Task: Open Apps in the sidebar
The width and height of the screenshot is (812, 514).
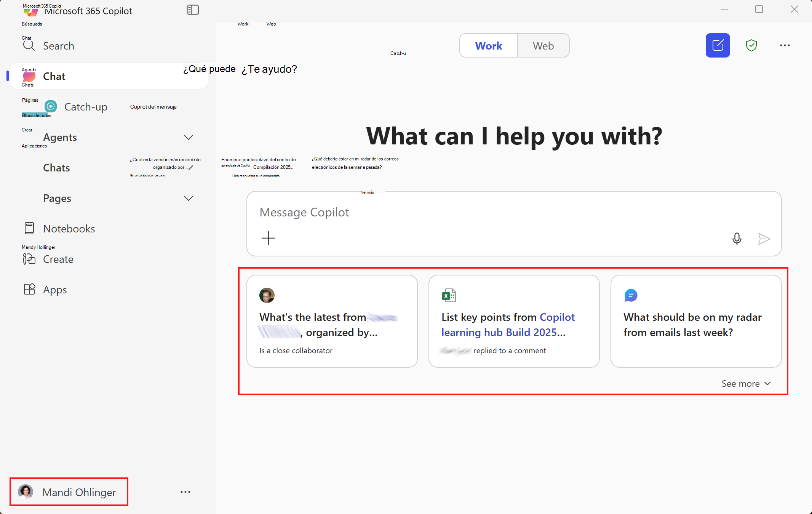Action: pyautogui.click(x=55, y=290)
